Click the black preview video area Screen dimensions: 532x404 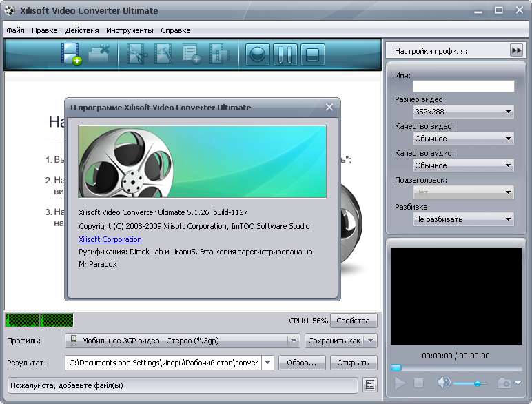[x=456, y=296]
